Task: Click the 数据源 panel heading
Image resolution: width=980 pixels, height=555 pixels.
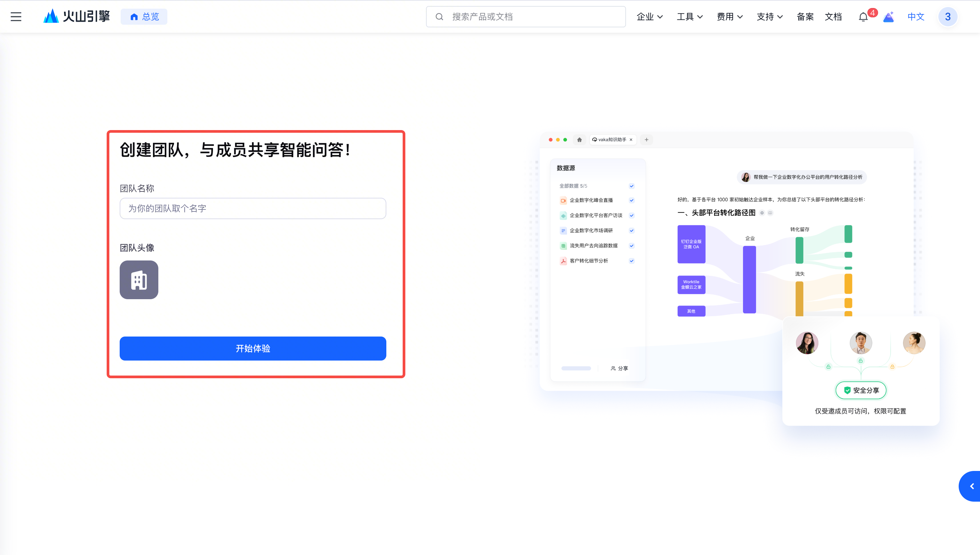Action: point(566,168)
